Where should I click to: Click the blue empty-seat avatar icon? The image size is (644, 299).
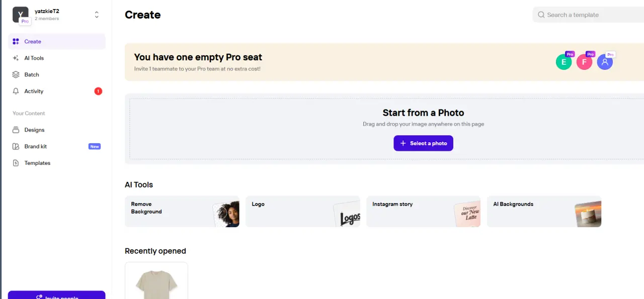click(x=605, y=62)
